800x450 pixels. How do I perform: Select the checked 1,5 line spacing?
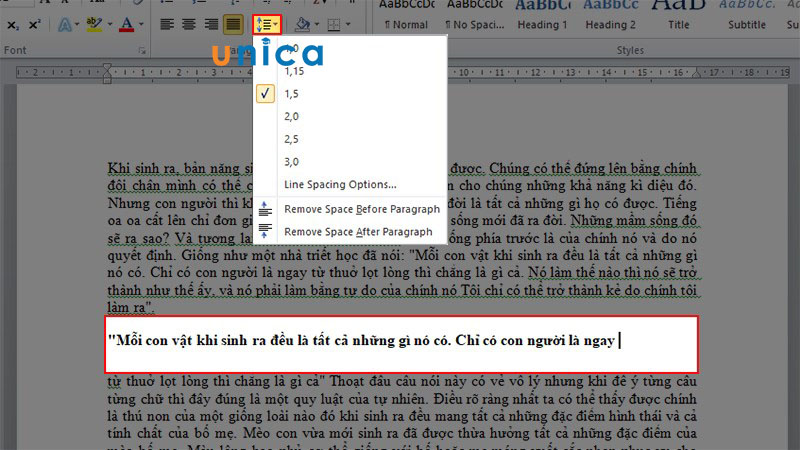(x=350, y=94)
